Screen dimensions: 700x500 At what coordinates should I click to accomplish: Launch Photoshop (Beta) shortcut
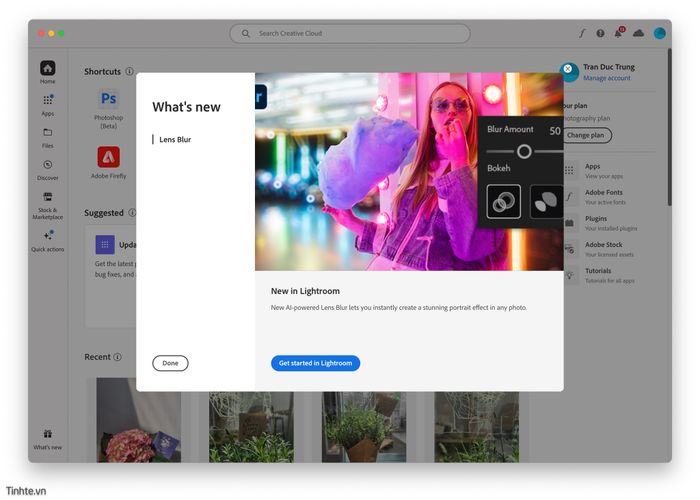(x=108, y=108)
